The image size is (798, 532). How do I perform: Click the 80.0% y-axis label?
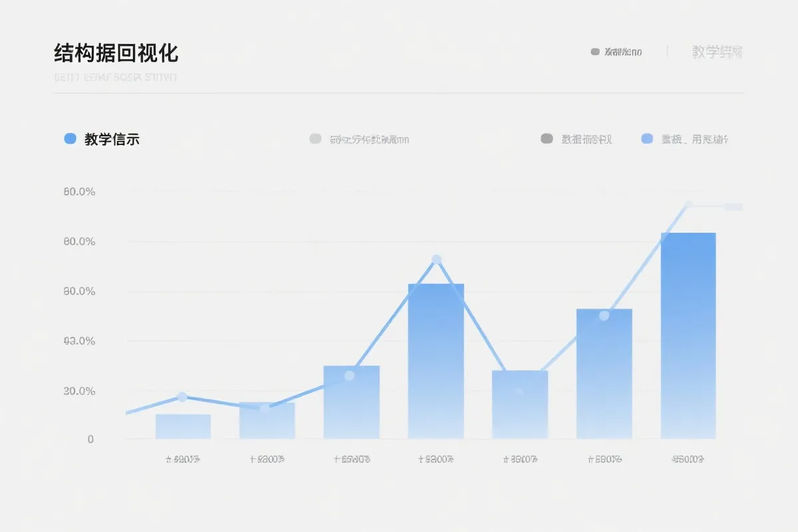pos(80,241)
